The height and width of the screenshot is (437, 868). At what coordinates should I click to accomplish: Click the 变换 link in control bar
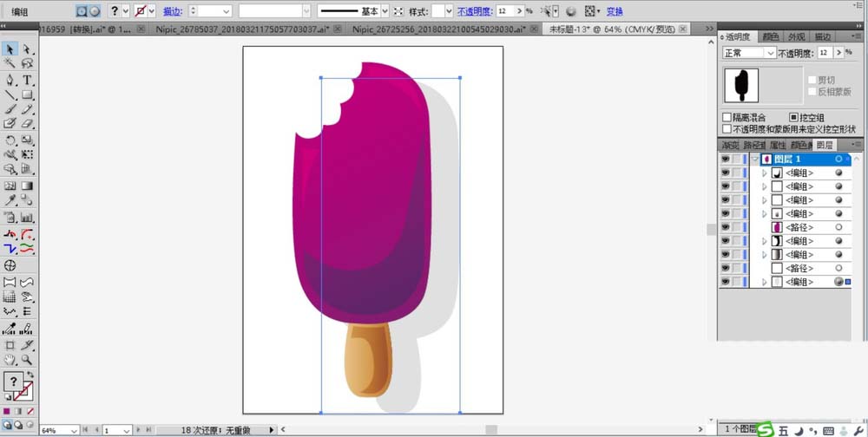click(x=615, y=11)
